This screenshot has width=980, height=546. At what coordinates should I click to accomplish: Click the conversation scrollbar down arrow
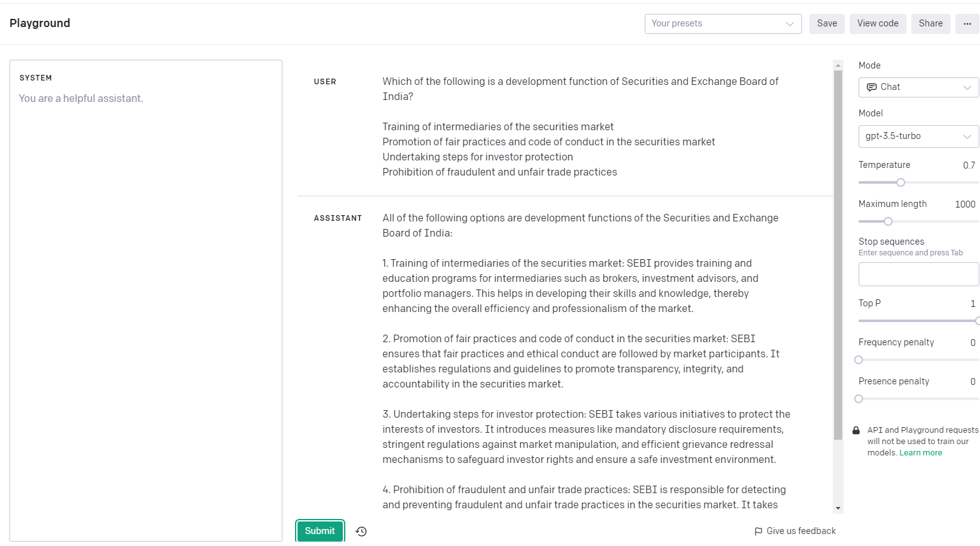click(838, 508)
